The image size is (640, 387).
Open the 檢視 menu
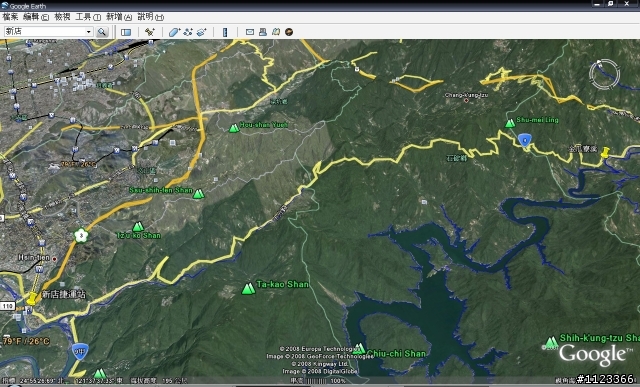[x=62, y=17]
